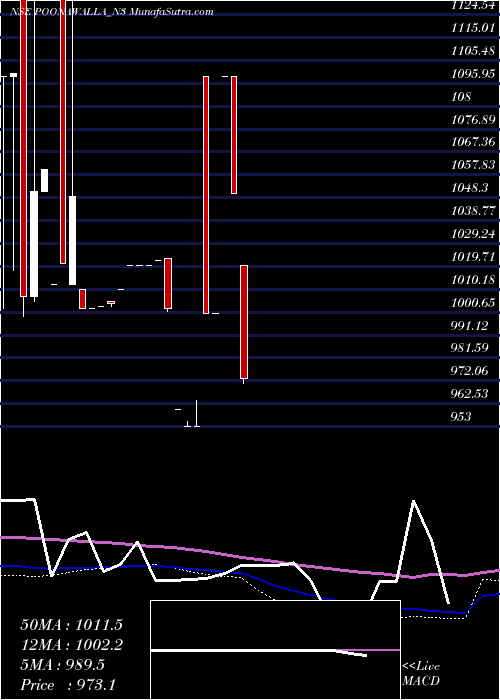Click the Price : 973.1 readout
This screenshot has height=700, width=500.
click(x=68, y=685)
